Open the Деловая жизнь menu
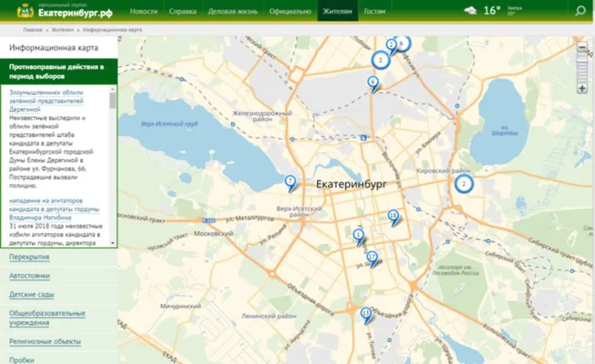This screenshot has height=364, width=595. coord(233,12)
